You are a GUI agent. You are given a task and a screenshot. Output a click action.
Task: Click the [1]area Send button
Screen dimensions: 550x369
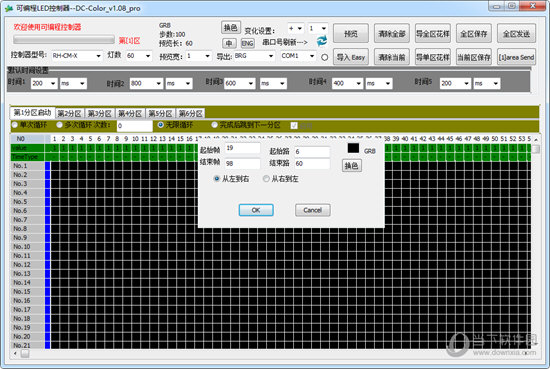516,57
